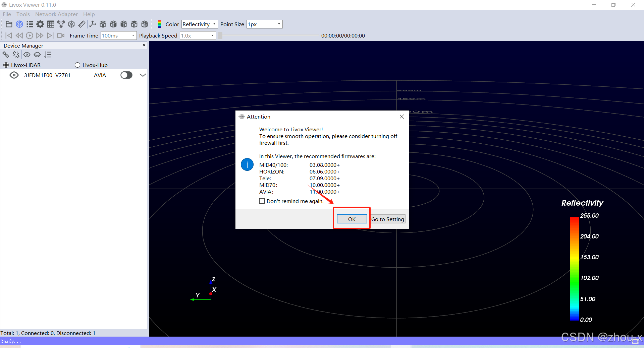This screenshot has height=348, width=644.
Task: Open File menu
Action: 7,14
